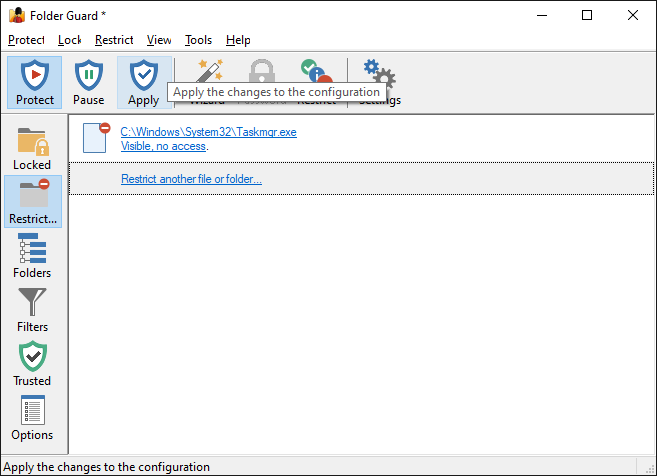Viewport: 657px width, 476px height.
Task: Show the Trusted sidebar view
Action: pyautogui.click(x=32, y=364)
